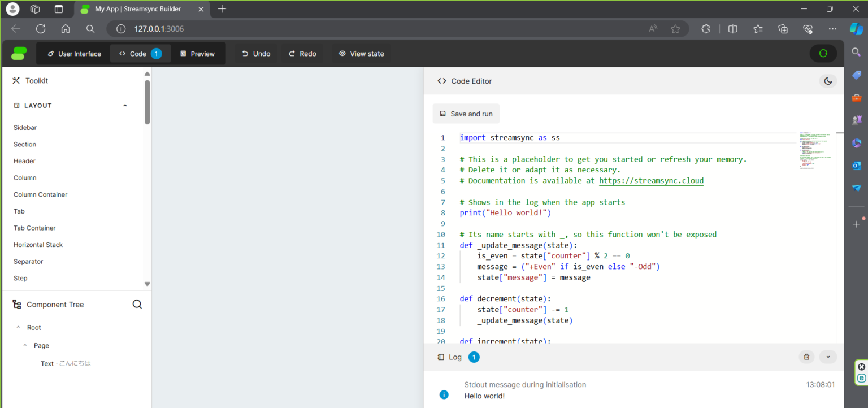Image resolution: width=868 pixels, height=408 pixels.
Task: Switch to the User Interface tab
Action: (73, 53)
